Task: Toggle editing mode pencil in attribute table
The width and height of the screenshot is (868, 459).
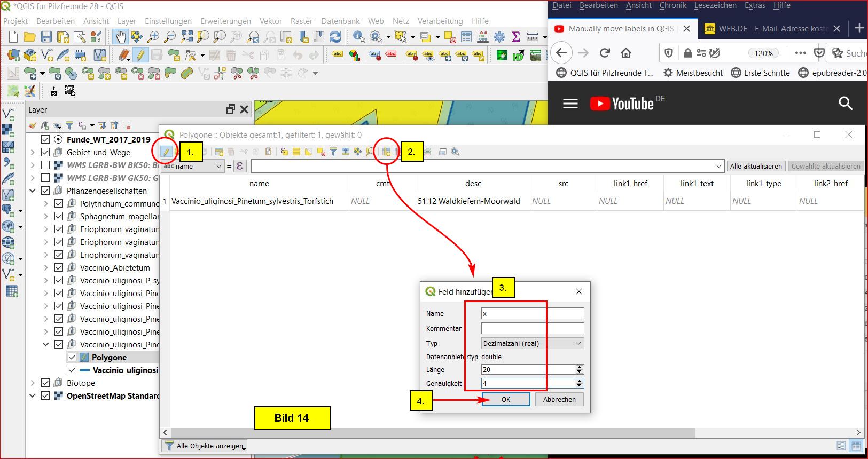Action: (166, 152)
